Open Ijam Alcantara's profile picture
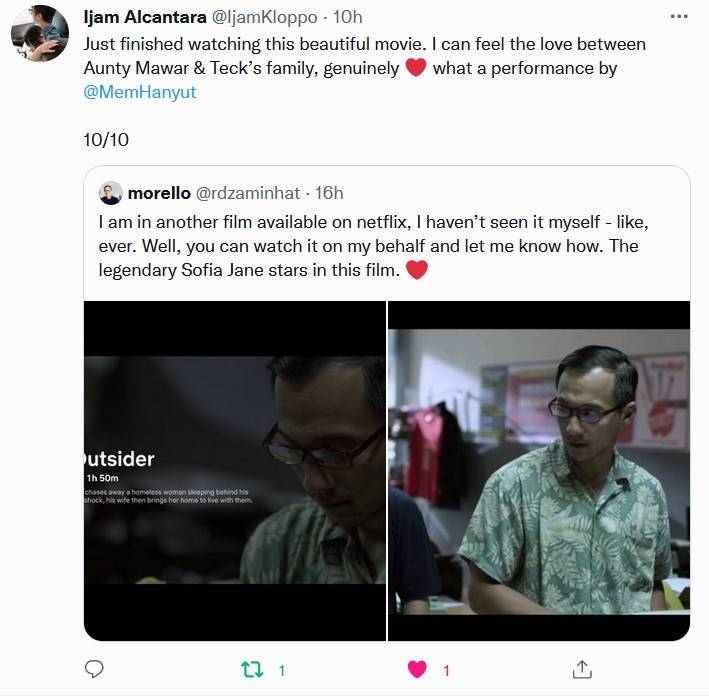 [x=40, y=33]
